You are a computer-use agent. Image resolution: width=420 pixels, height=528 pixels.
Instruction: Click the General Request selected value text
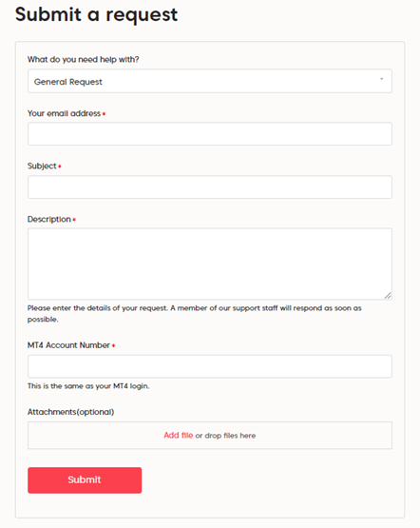point(68,82)
